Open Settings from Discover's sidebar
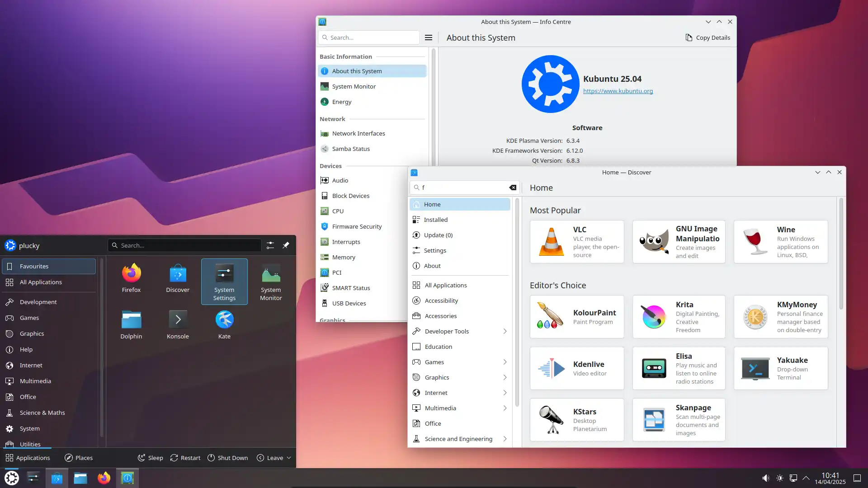868x488 pixels. (435, 250)
